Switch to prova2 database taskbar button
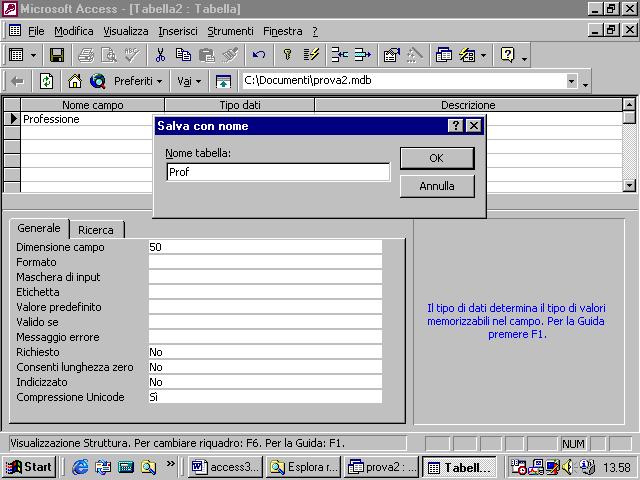 coord(382,467)
